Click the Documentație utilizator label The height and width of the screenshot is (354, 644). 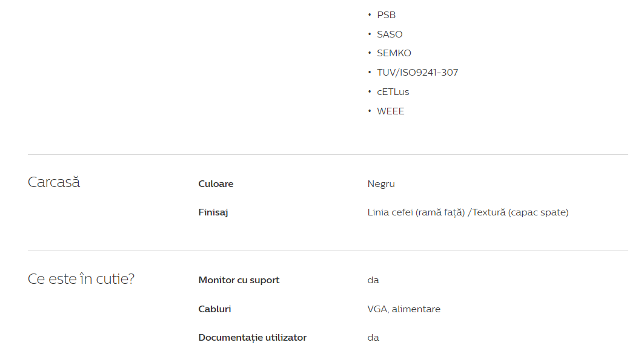point(252,338)
